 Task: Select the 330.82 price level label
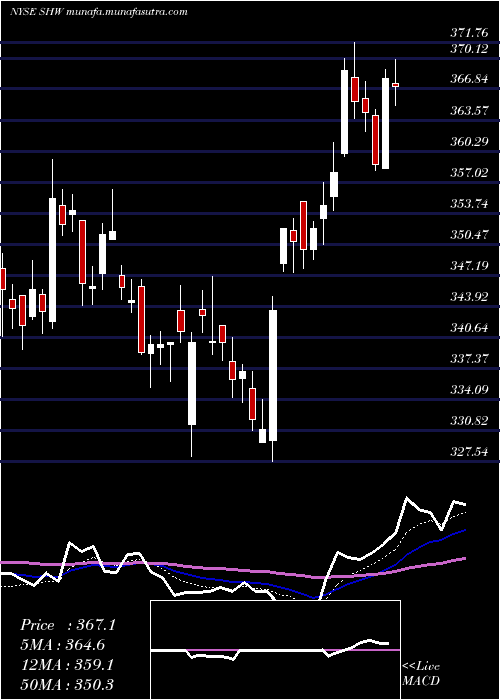click(471, 421)
